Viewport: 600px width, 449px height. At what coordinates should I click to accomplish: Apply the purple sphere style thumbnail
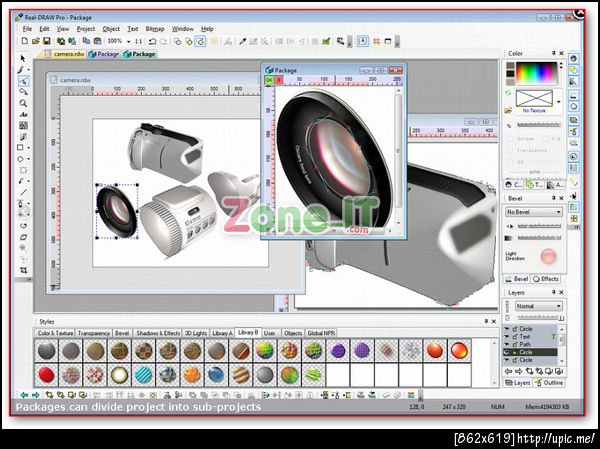tap(338, 351)
